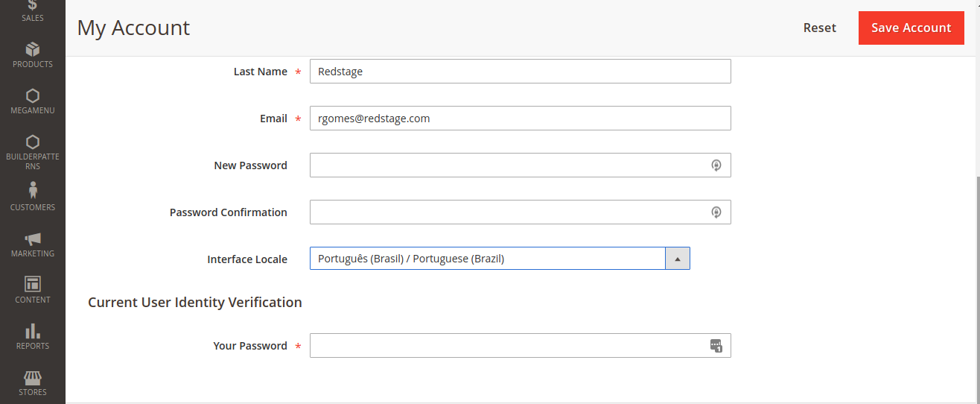
Task: Click the Products box icon
Action: (x=33, y=50)
